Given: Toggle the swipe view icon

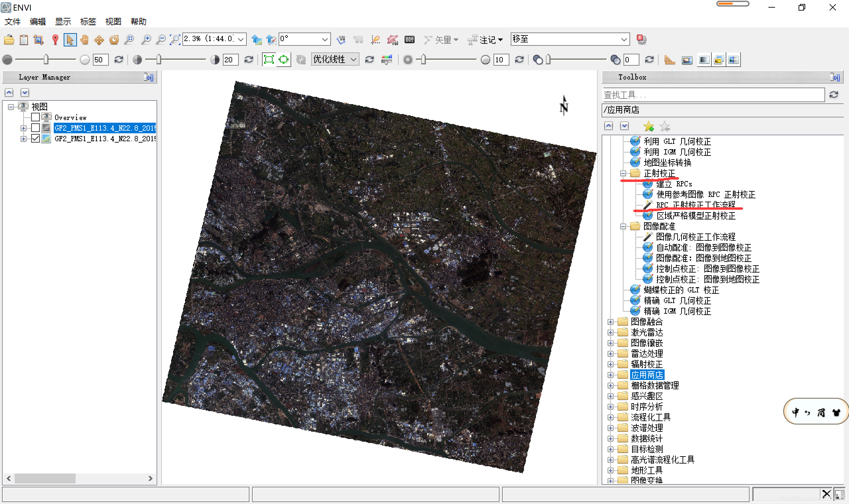Looking at the screenshot, I should [734, 60].
